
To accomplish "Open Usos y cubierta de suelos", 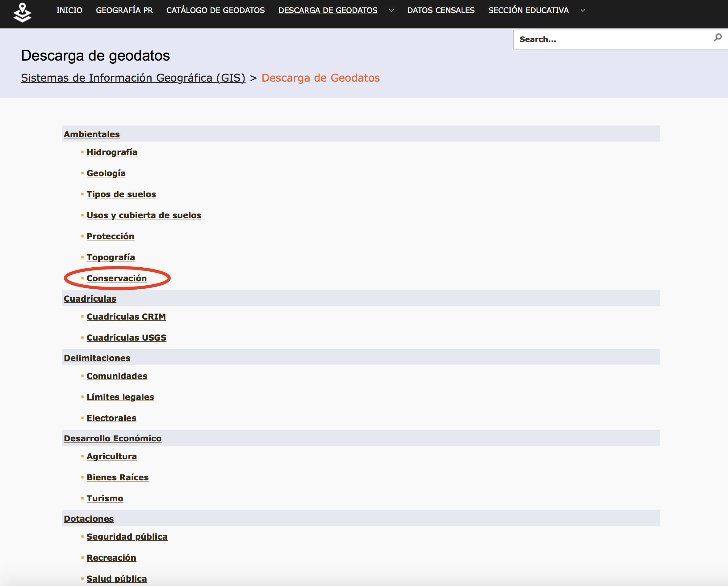I will 144,215.
